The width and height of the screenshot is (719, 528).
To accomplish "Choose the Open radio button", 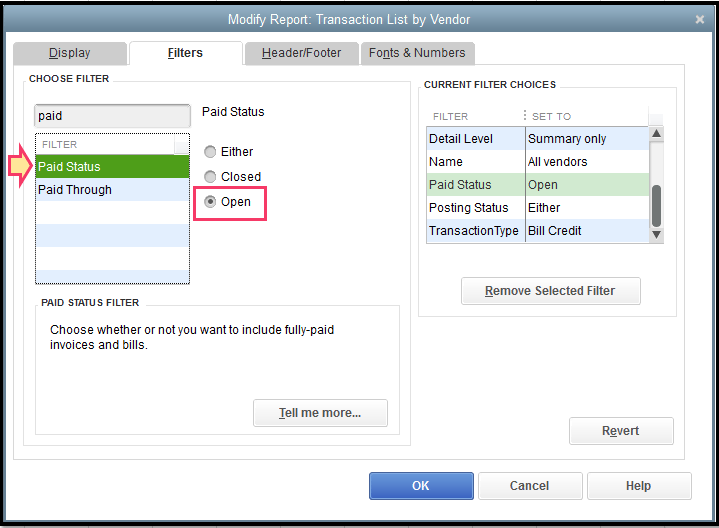I will tap(210, 202).
